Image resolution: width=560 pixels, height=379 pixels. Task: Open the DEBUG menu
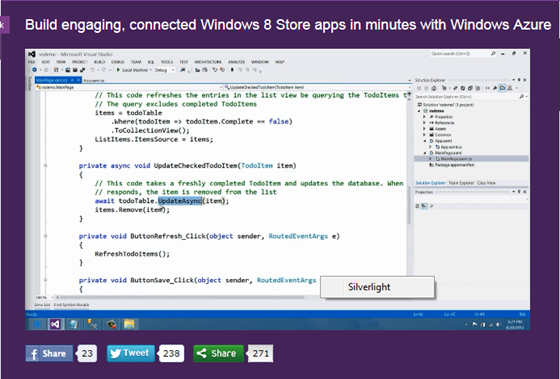point(118,62)
